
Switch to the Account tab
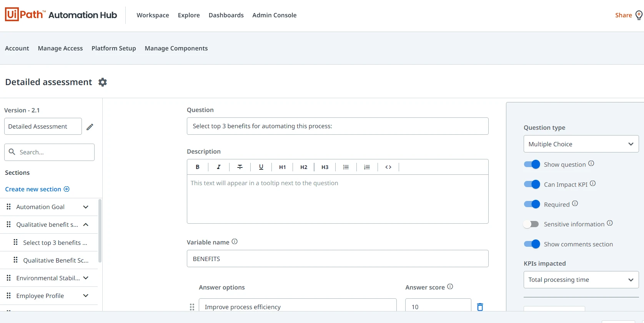click(x=17, y=48)
